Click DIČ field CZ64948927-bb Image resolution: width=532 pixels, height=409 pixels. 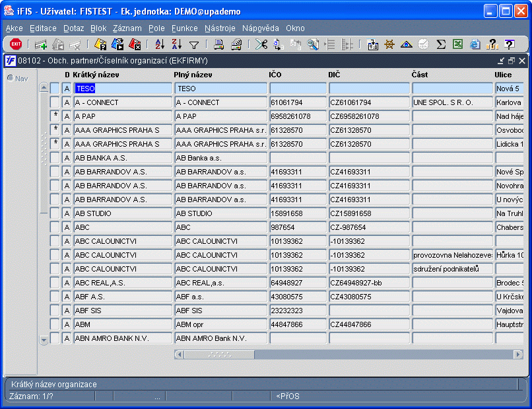(x=369, y=283)
